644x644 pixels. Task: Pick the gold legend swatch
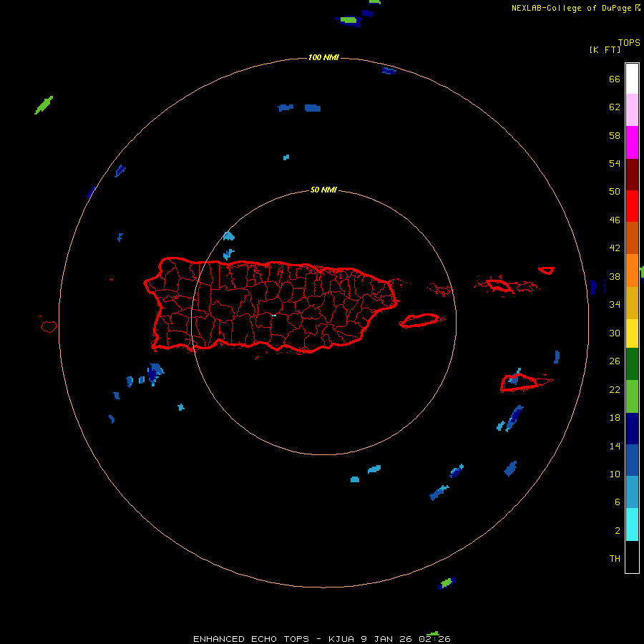coord(632,303)
